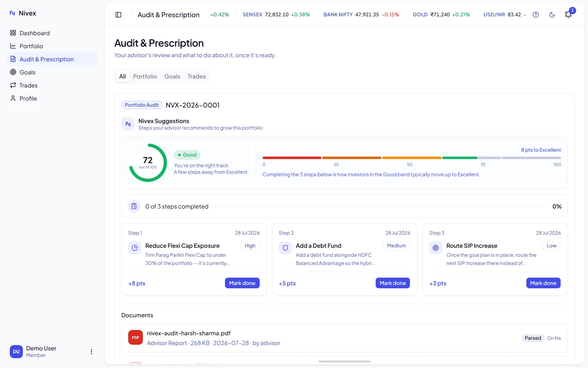Image resolution: width=588 pixels, height=368 pixels.
Task: Select the All filter tab
Action: (122, 76)
